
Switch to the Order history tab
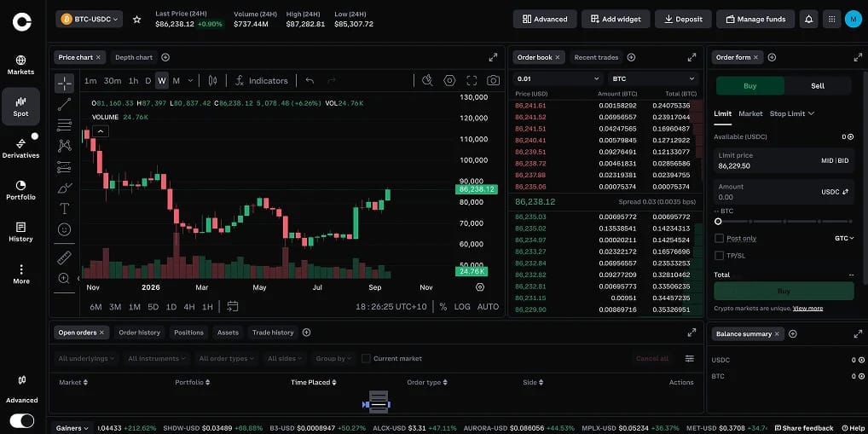tap(140, 333)
